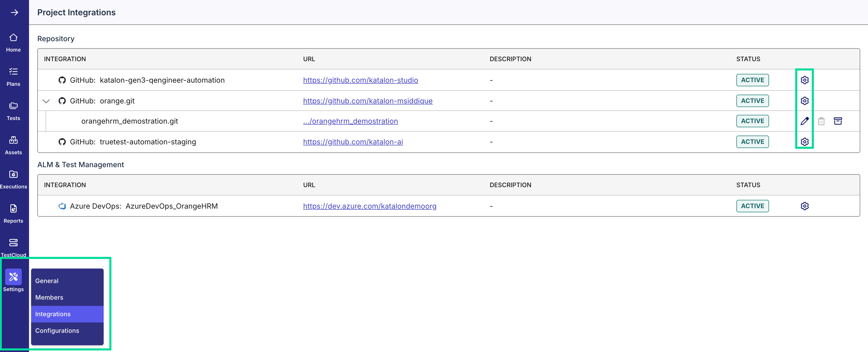Click GitHub logo beside katalon-gen3-qengineer-automation
Viewport: 868px width, 352px height.
(62, 80)
